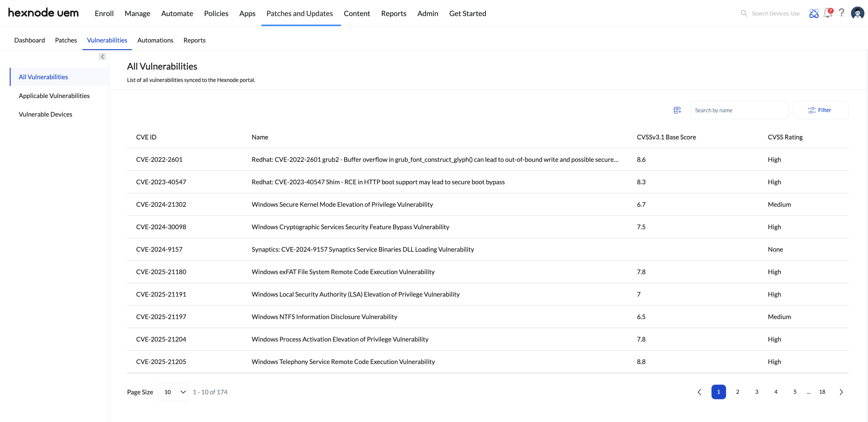This screenshot has width=868, height=422.
Task: Open the Get Started menu
Action: coord(468,13)
